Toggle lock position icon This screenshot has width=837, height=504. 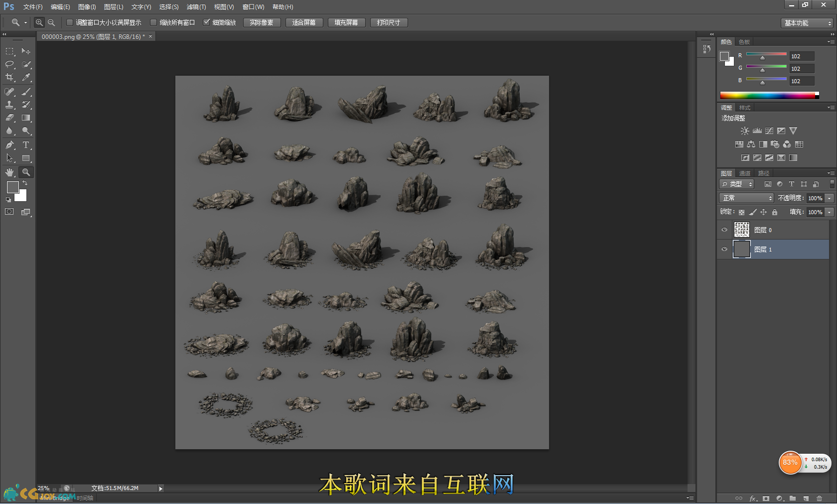[764, 212]
